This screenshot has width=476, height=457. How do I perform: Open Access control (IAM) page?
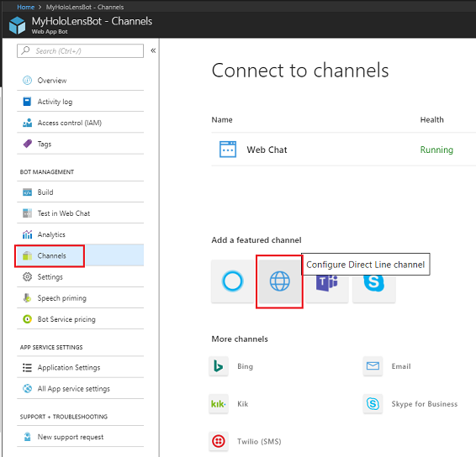[80, 123]
